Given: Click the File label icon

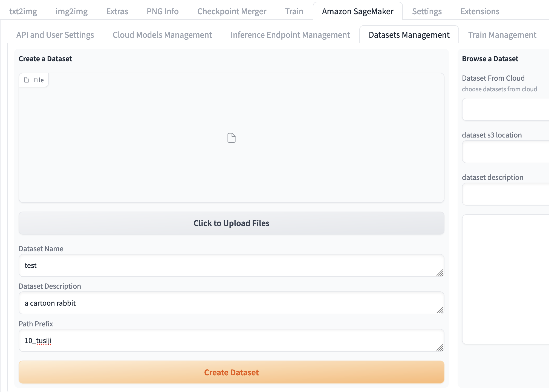Looking at the screenshot, I should tap(27, 80).
